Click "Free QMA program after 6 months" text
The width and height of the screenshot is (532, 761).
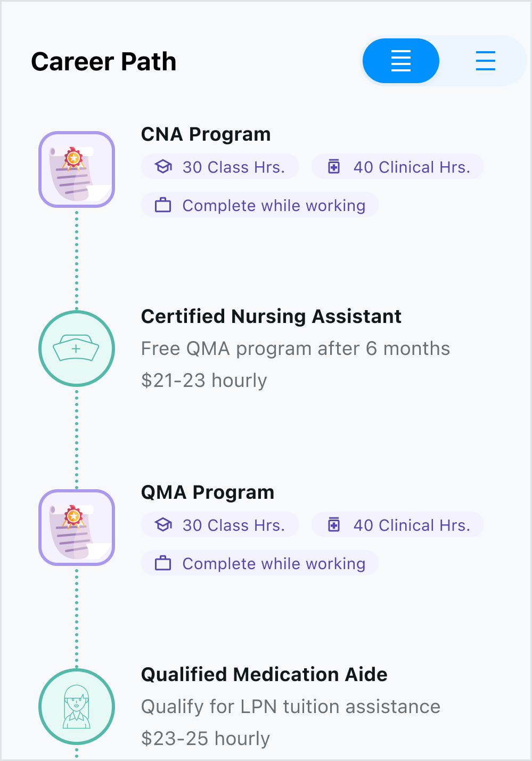click(295, 349)
